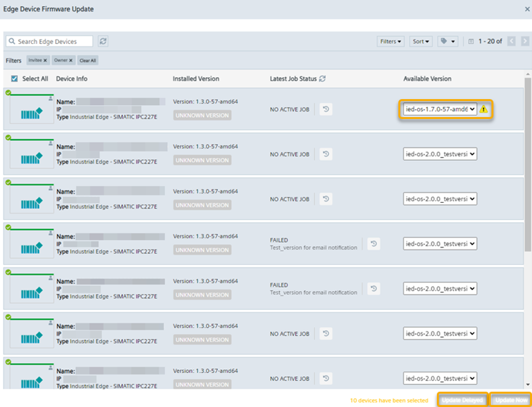The image size is (532, 407).
Task: Remove the Owner filter chip
Action: [x=70, y=61]
